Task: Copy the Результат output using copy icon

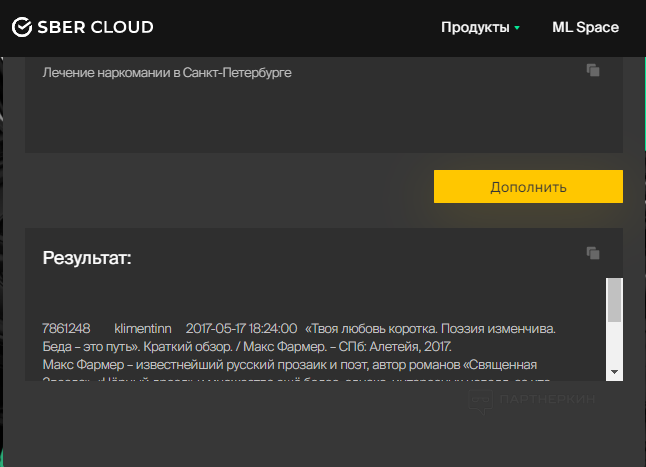Action: (593, 253)
